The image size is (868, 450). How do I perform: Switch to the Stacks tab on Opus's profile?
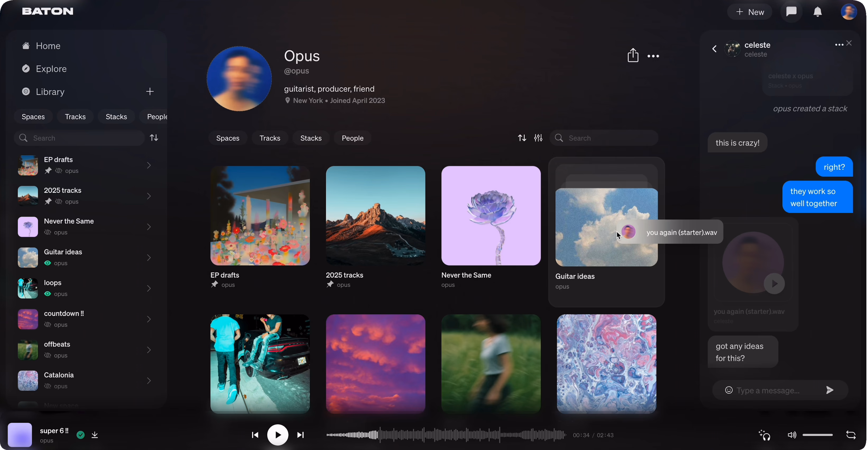click(311, 138)
